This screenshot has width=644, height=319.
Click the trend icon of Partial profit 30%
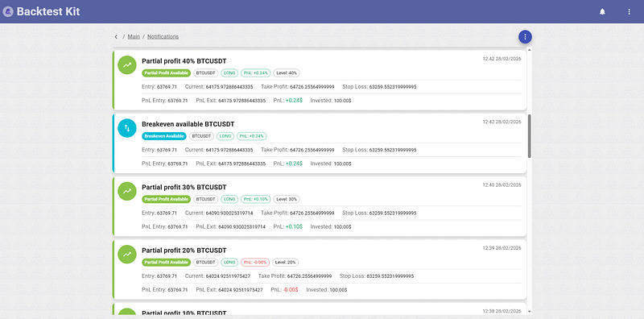point(127,191)
